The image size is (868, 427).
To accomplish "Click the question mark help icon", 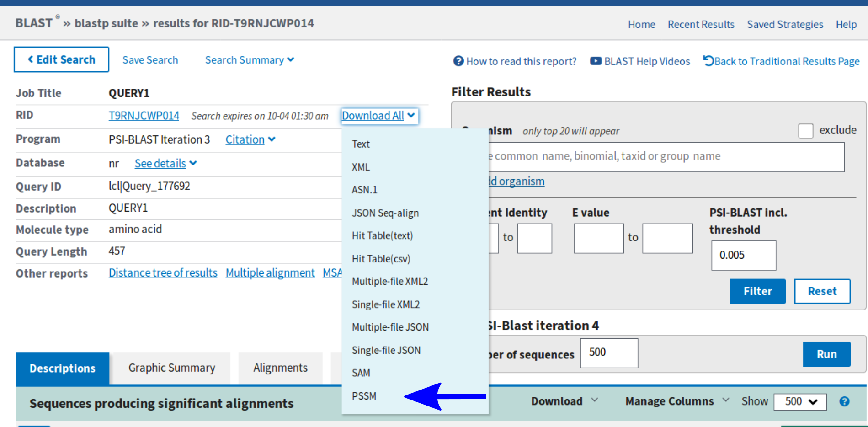I will pos(458,61).
